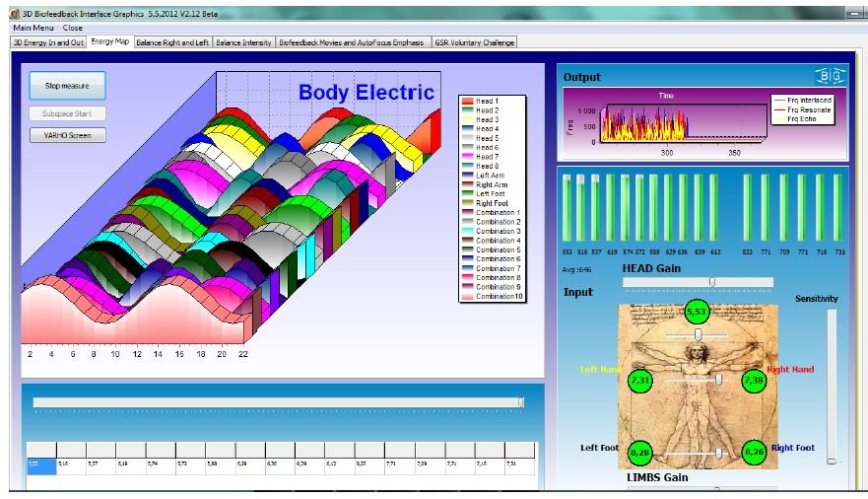Click the HEAD Gain slider handle
The height and width of the screenshot is (499, 868).
(711, 282)
